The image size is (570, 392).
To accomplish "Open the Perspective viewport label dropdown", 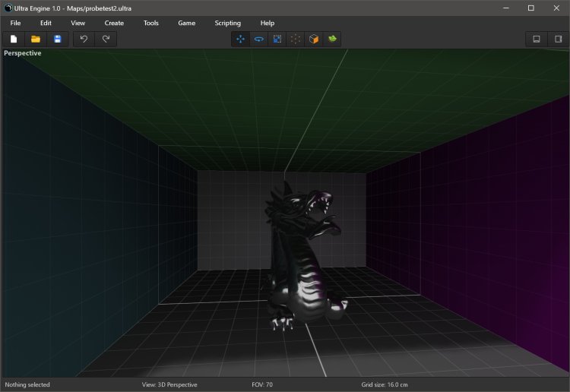I will tap(23, 53).
